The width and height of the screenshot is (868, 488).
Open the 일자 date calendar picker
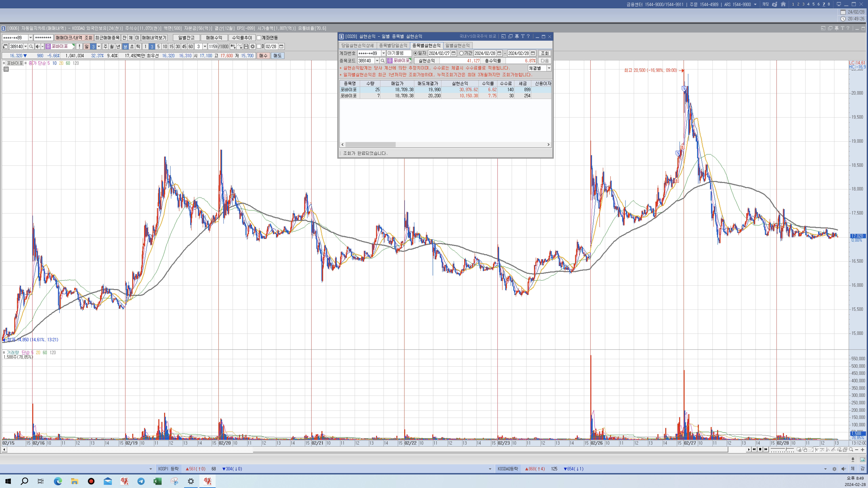pos(453,53)
